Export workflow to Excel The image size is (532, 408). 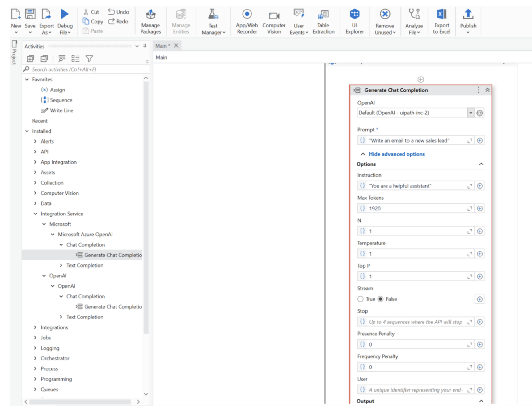click(x=441, y=22)
